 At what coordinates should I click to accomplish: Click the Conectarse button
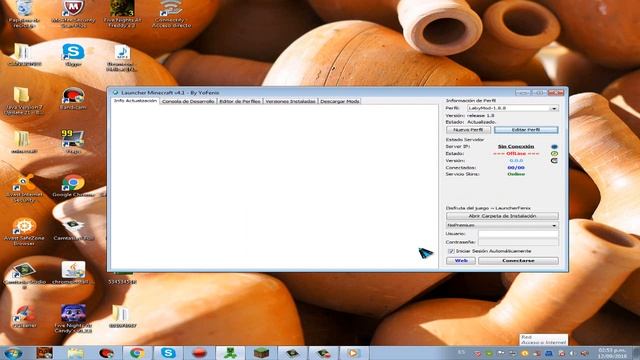[518, 260]
